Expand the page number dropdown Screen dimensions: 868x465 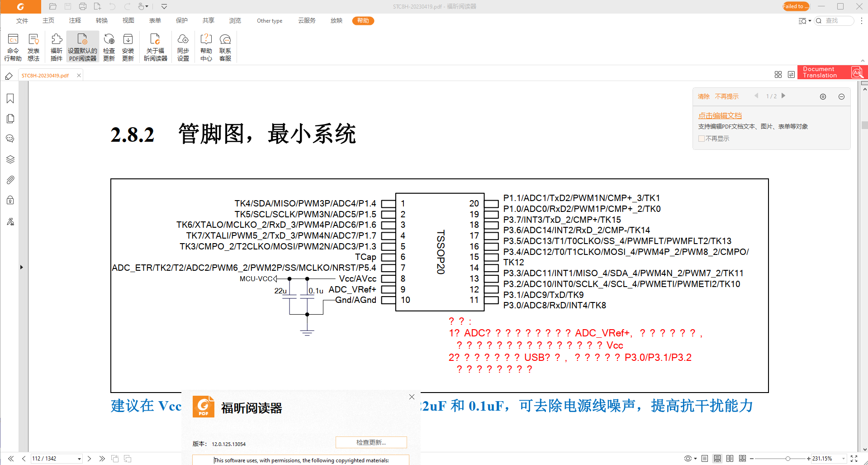click(79, 459)
